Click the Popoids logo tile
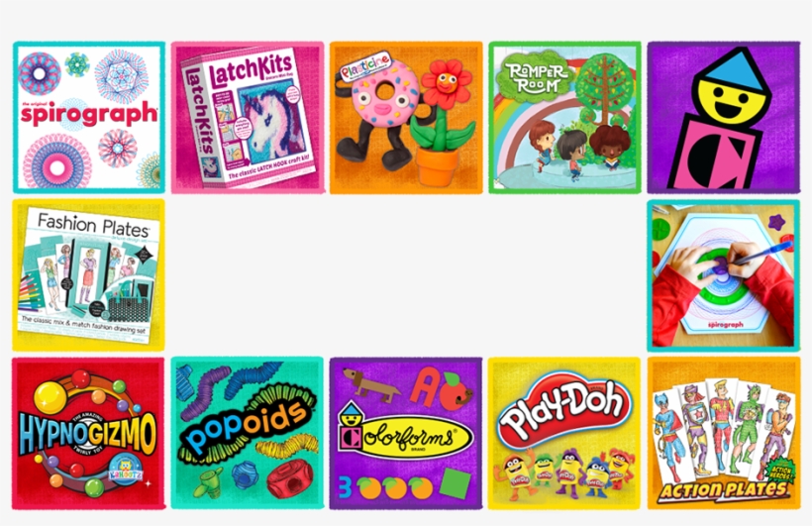812x526 pixels. 248,433
